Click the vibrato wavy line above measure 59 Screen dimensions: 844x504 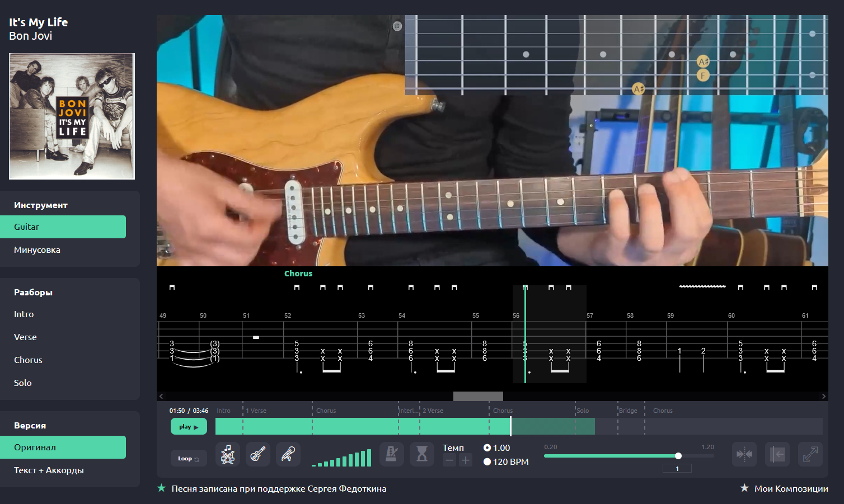click(x=702, y=286)
